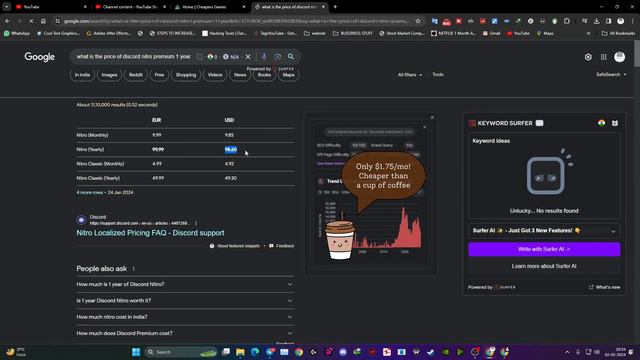The image size is (640, 360).
Task: Click the Feedback link under snippet
Action: 282,246
